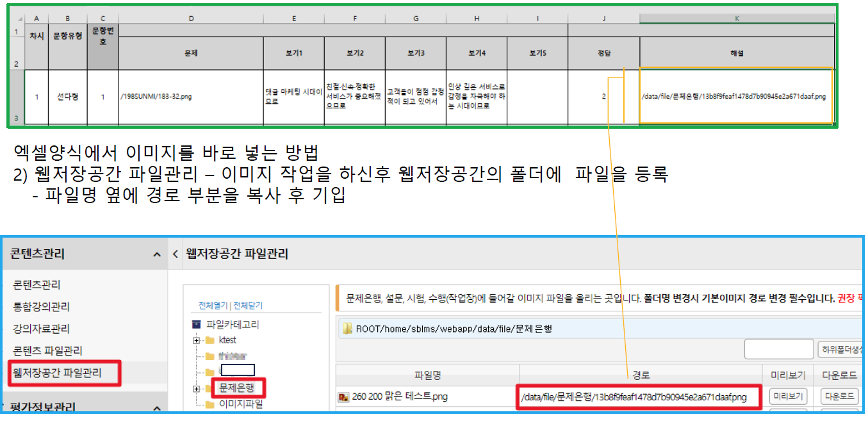This screenshot has width=868, height=426.
Task: Collapse the 콘텐츠관리 sidebar section
Action: [x=157, y=255]
